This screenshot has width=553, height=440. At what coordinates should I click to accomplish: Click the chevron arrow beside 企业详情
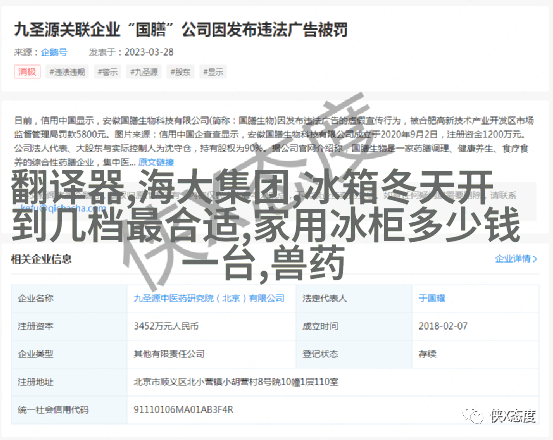point(535,259)
